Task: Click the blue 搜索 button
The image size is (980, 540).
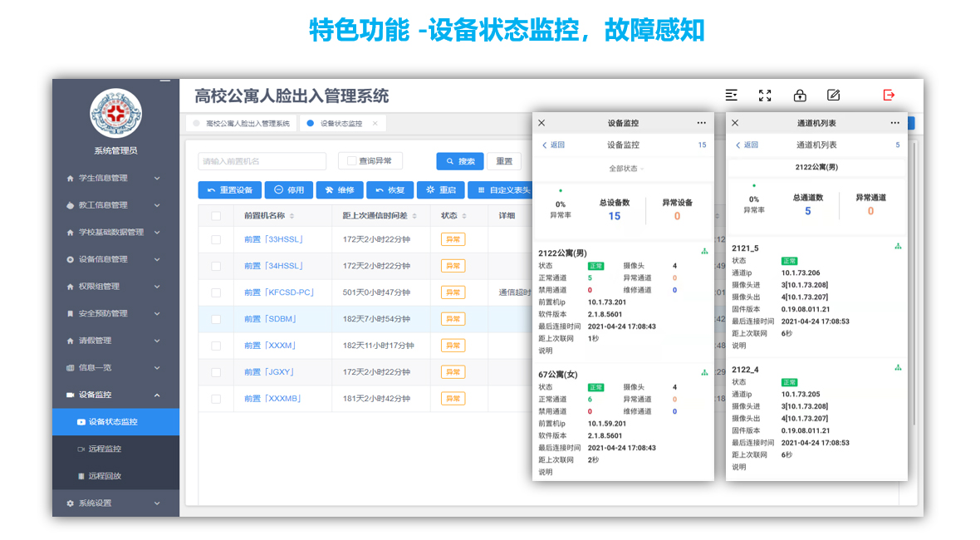Action: (460, 161)
